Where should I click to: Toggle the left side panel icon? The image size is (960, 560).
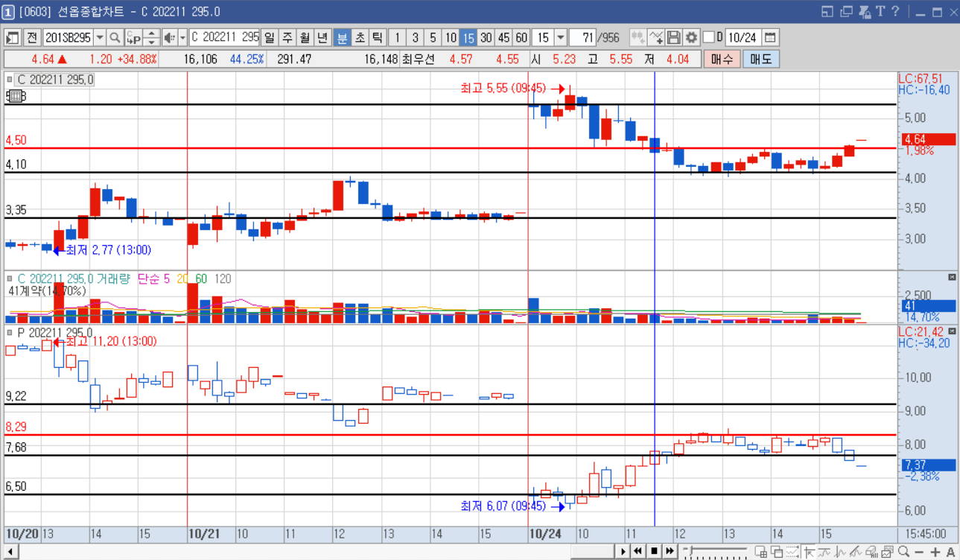tap(13, 37)
